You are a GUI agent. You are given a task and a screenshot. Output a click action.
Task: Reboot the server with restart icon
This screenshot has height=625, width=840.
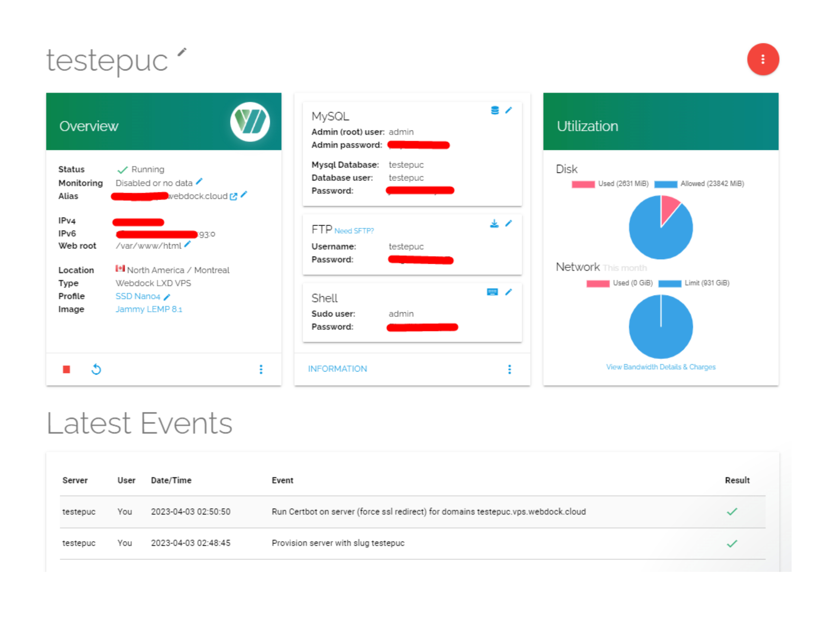click(x=96, y=369)
